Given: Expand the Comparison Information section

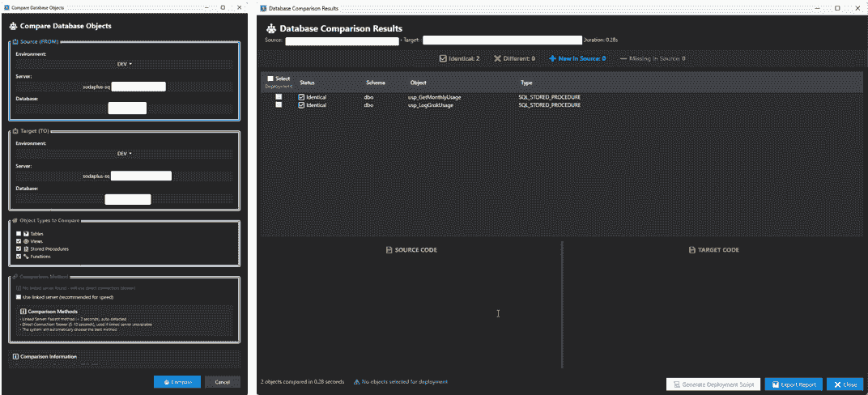Looking at the screenshot, I should pos(49,356).
